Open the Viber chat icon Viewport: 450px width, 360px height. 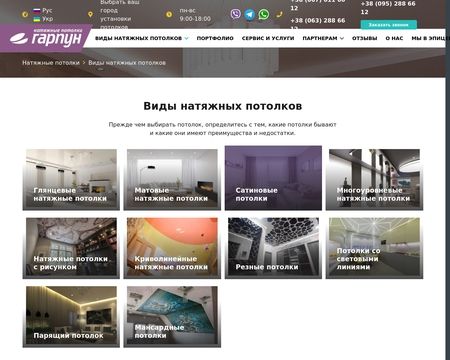235,14
